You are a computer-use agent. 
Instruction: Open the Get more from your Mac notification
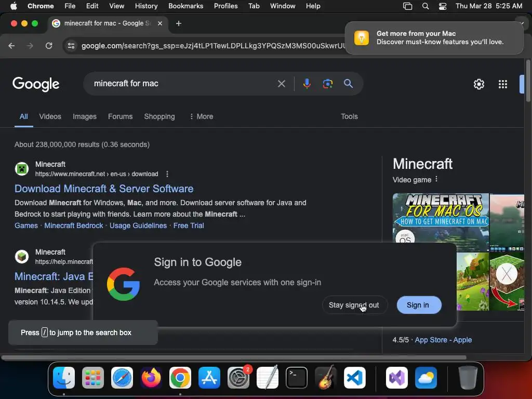point(434,37)
